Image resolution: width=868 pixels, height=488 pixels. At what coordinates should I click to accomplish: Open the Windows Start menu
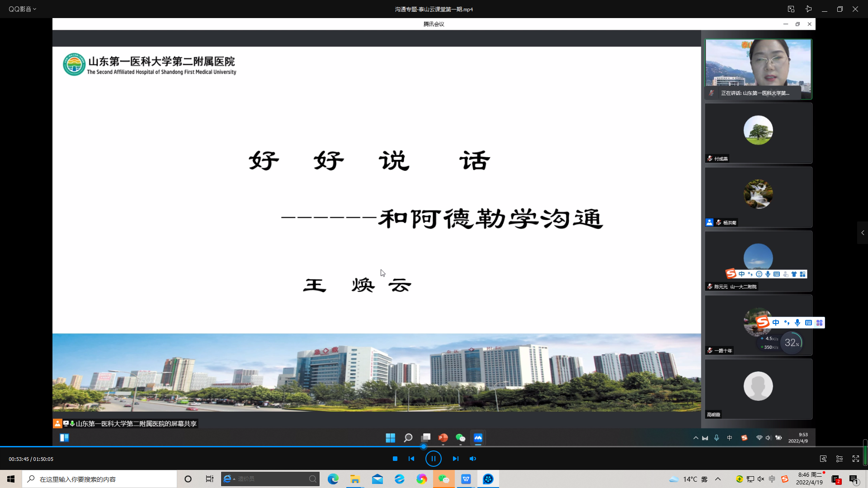coord(11,479)
